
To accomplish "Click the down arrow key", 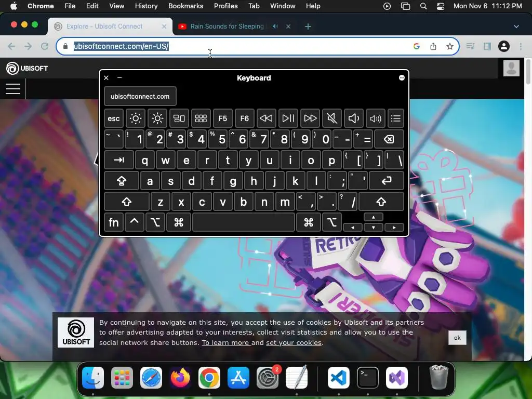I will 373,228.
